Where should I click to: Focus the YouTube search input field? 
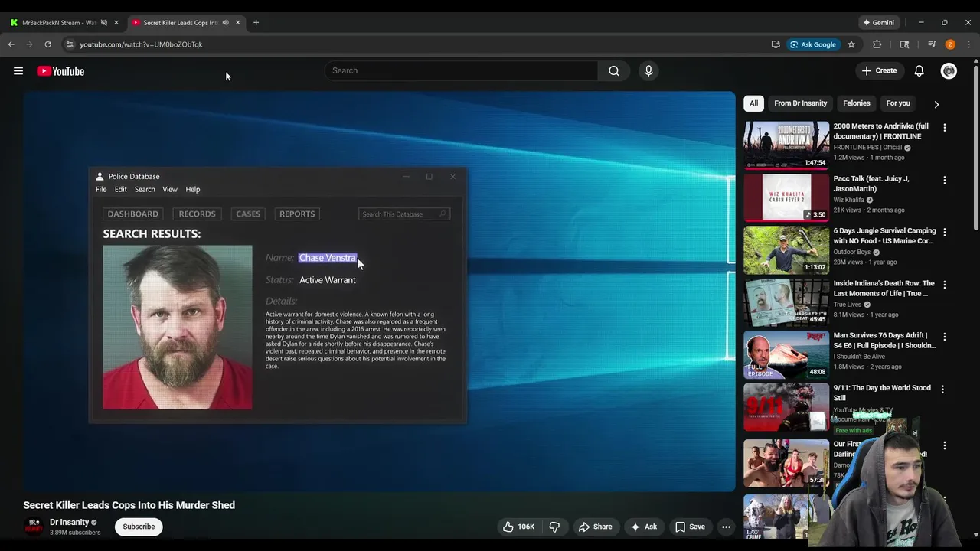tap(461, 70)
